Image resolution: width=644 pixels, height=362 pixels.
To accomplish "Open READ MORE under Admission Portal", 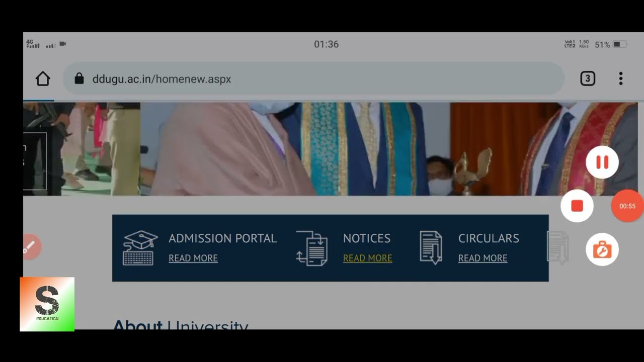I will coord(193,258).
